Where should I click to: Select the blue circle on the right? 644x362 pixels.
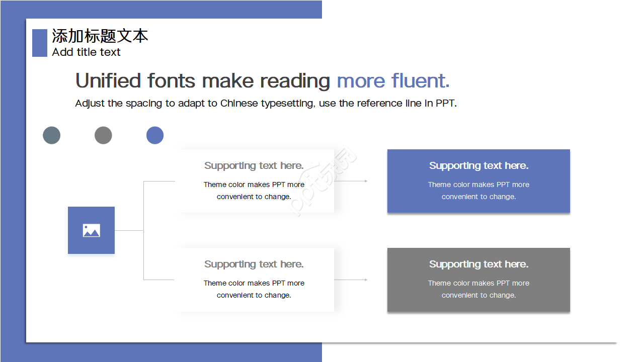click(x=155, y=135)
